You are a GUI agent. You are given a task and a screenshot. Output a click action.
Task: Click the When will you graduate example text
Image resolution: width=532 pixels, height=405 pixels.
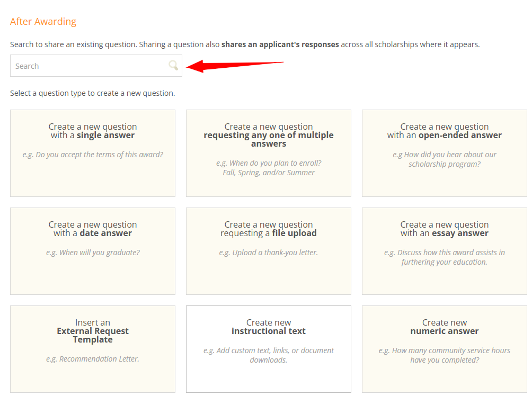click(x=92, y=253)
